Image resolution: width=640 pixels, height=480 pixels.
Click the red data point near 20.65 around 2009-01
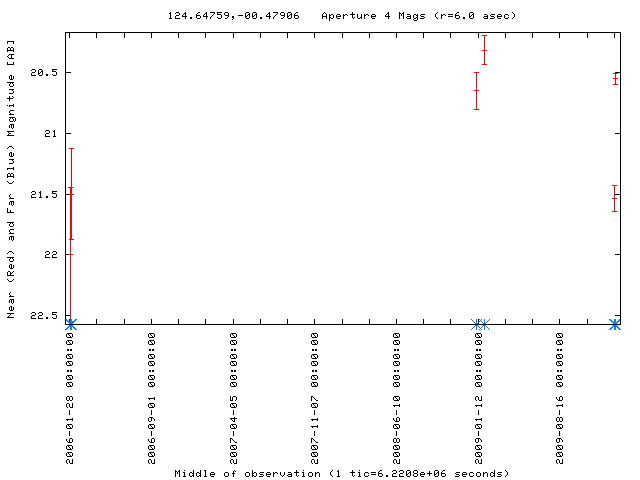pyautogui.click(x=476, y=91)
